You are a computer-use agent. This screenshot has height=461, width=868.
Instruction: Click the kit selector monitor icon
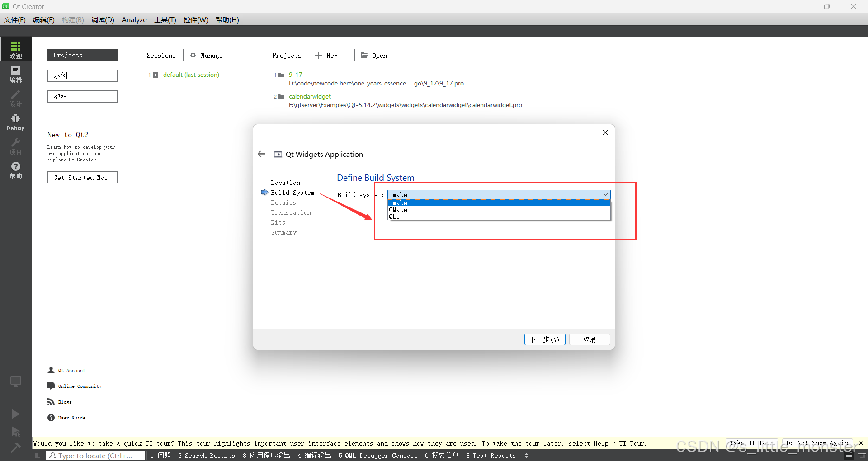click(16, 382)
